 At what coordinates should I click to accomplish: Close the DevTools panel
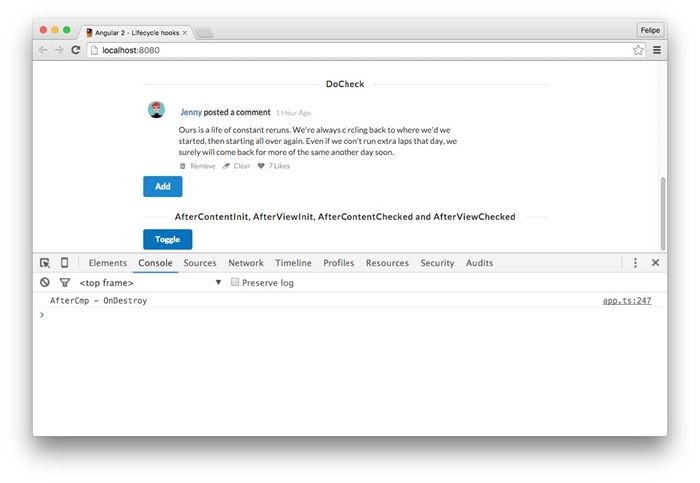pos(656,263)
